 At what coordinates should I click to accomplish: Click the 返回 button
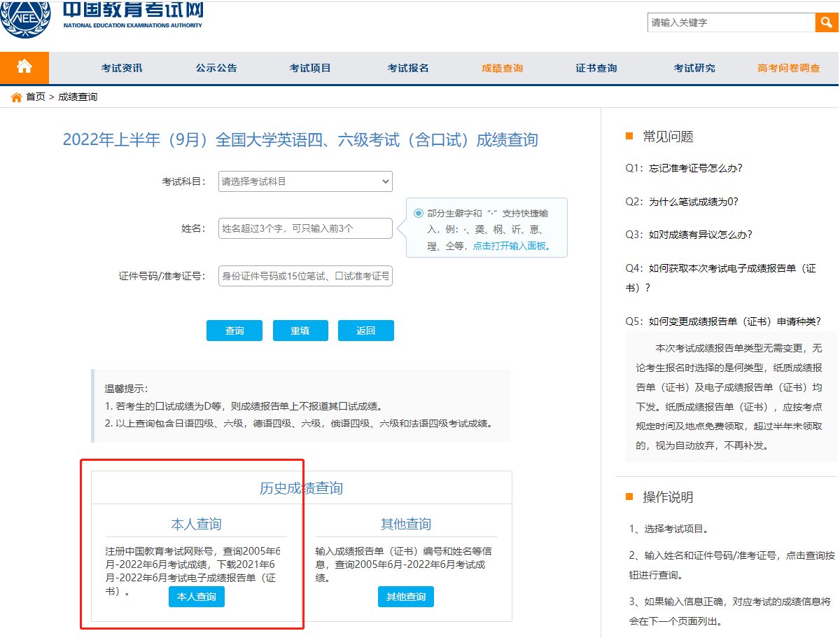coord(366,331)
